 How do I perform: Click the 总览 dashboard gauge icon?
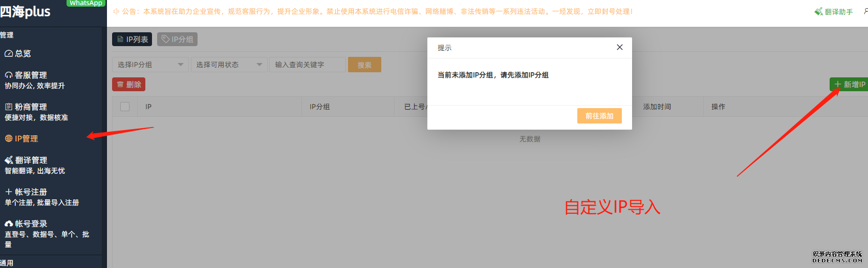coord(9,54)
